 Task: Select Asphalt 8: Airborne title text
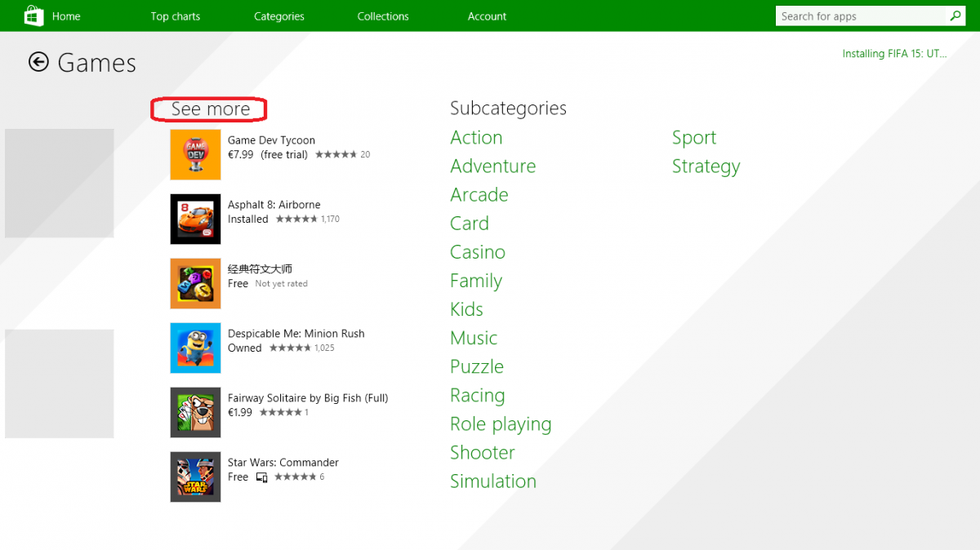pyautogui.click(x=274, y=205)
